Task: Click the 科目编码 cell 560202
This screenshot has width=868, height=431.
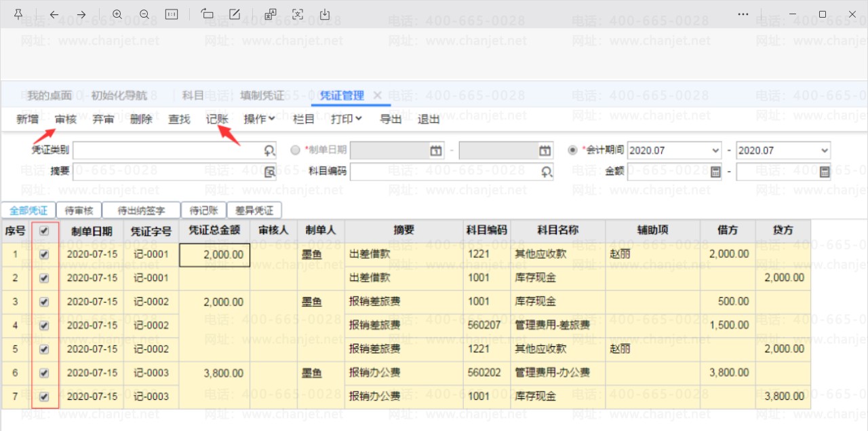Action: (487, 373)
